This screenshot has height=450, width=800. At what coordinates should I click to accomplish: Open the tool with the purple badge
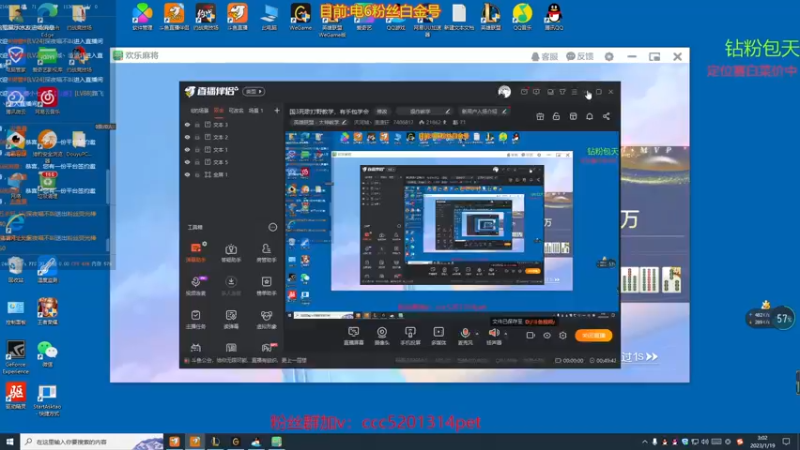click(x=196, y=286)
